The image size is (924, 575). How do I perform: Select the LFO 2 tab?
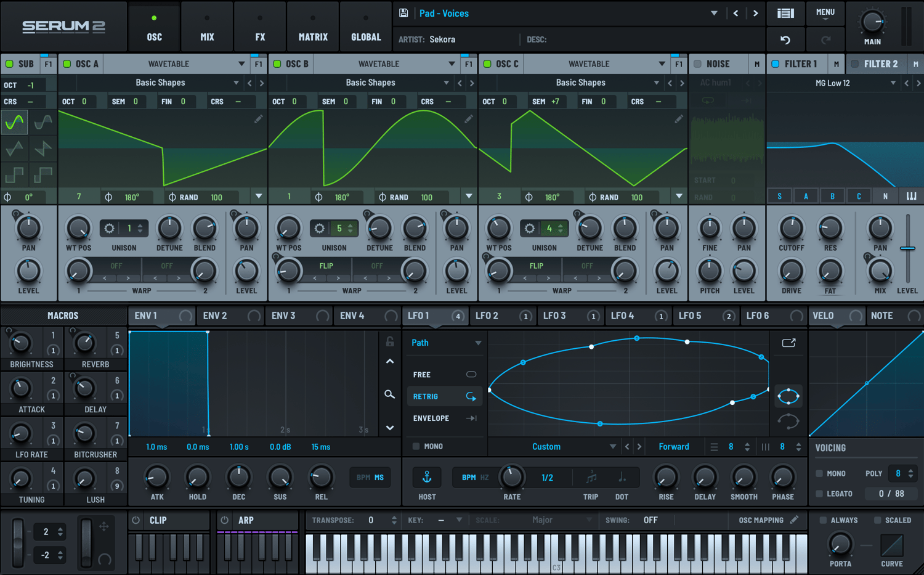(503, 316)
